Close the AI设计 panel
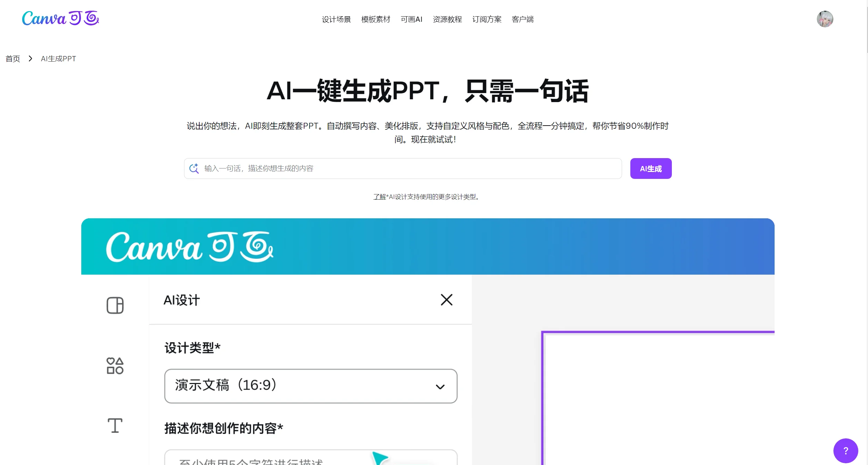 tap(447, 300)
